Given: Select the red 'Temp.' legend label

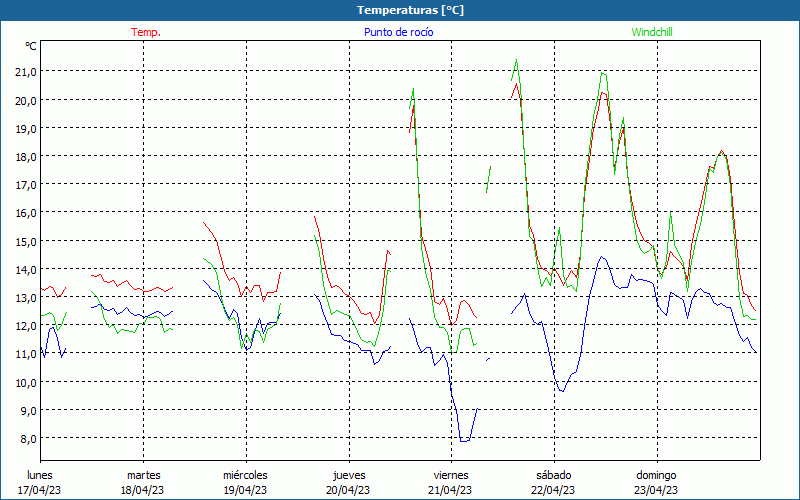Looking at the screenshot, I should [146, 32].
